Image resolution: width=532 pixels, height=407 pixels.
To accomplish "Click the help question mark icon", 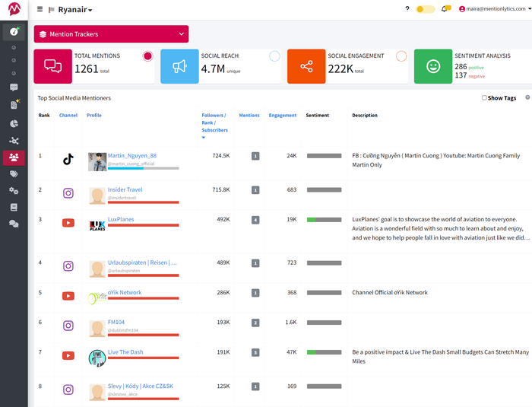I will click(407, 9).
